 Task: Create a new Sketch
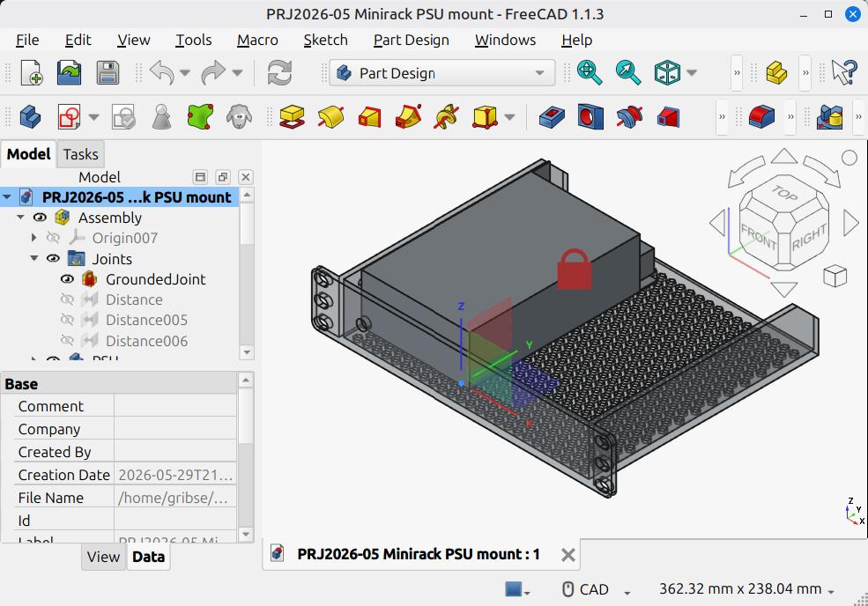[70, 117]
